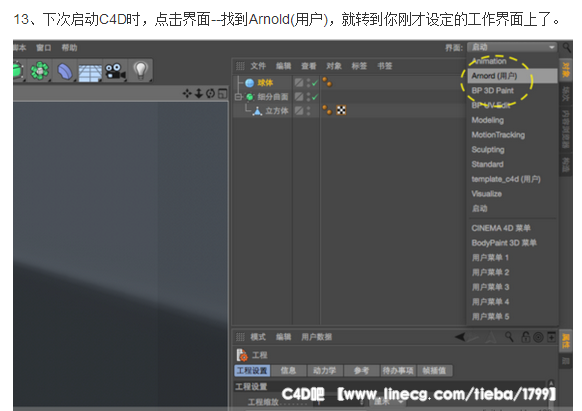Toggle layer box on 立方体 row

point(299,111)
